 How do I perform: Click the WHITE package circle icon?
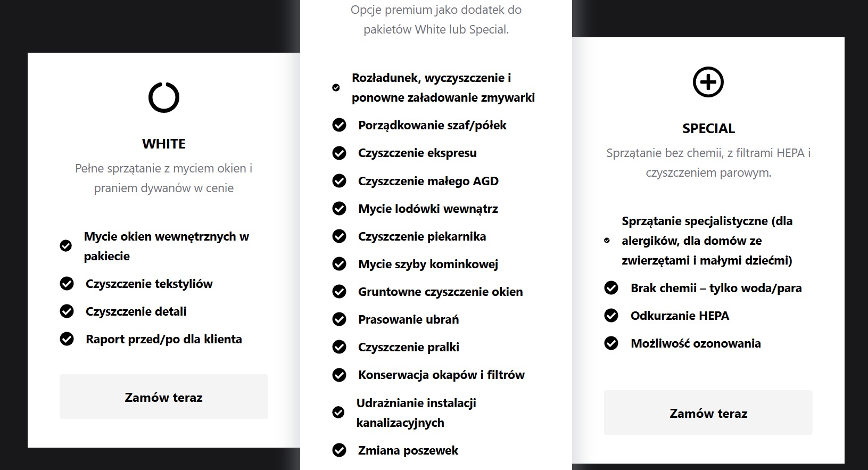click(163, 97)
